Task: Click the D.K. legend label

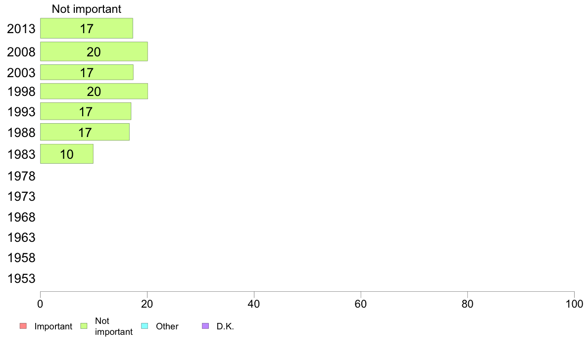Action: pos(225,326)
